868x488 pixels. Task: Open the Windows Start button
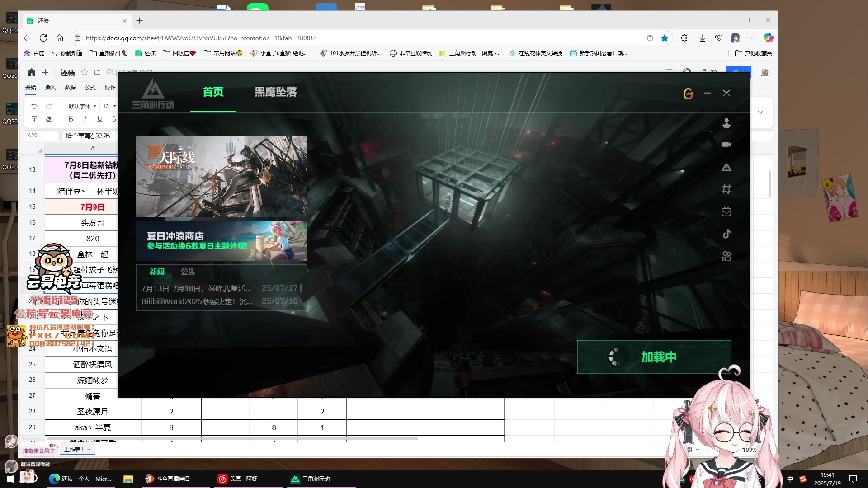click(x=11, y=479)
